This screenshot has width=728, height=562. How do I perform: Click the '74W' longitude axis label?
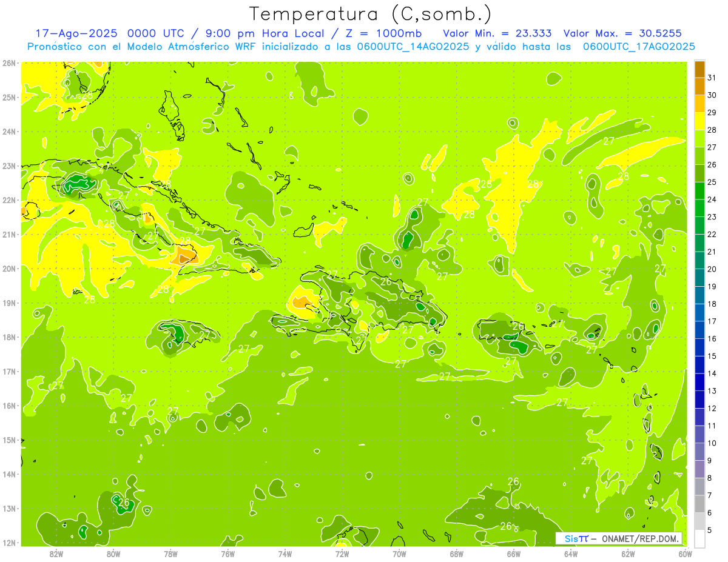point(285,554)
